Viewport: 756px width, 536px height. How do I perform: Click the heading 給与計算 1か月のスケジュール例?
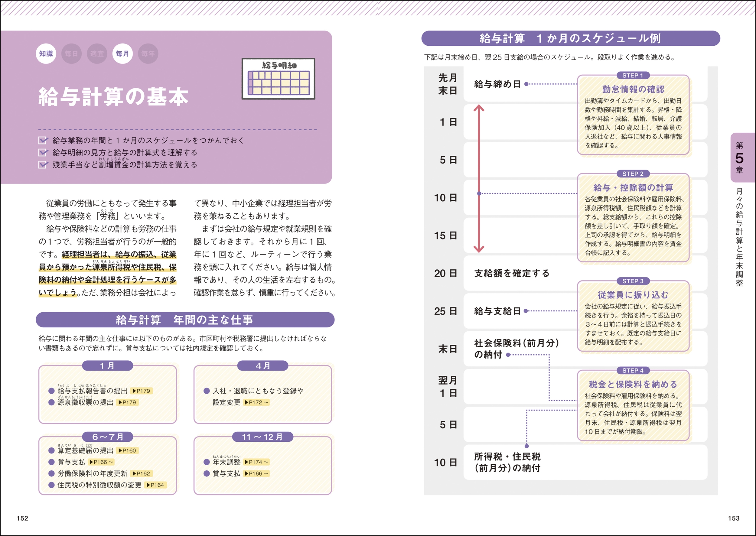click(570, 38)
